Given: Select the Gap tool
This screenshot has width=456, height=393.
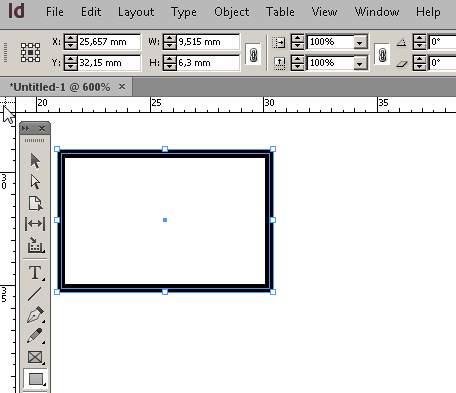Looking at the screenshot, I should coord(35,224).
